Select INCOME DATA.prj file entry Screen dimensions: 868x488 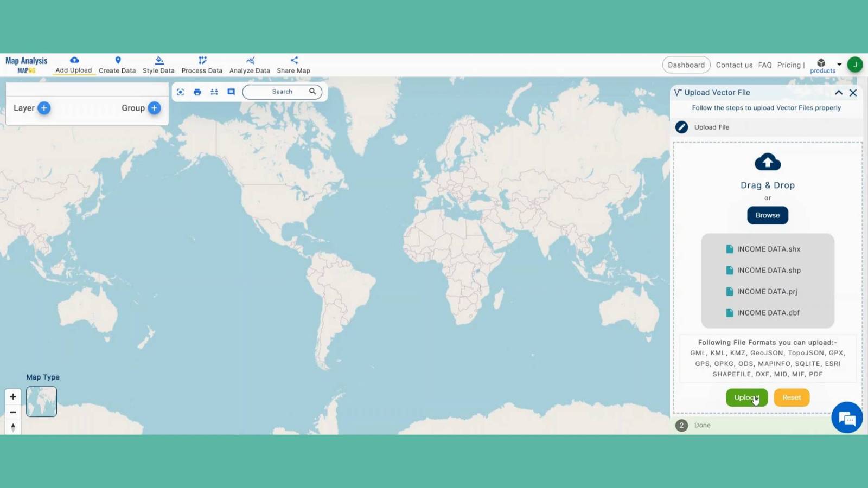pyautogui.click(x=762, y=292)
